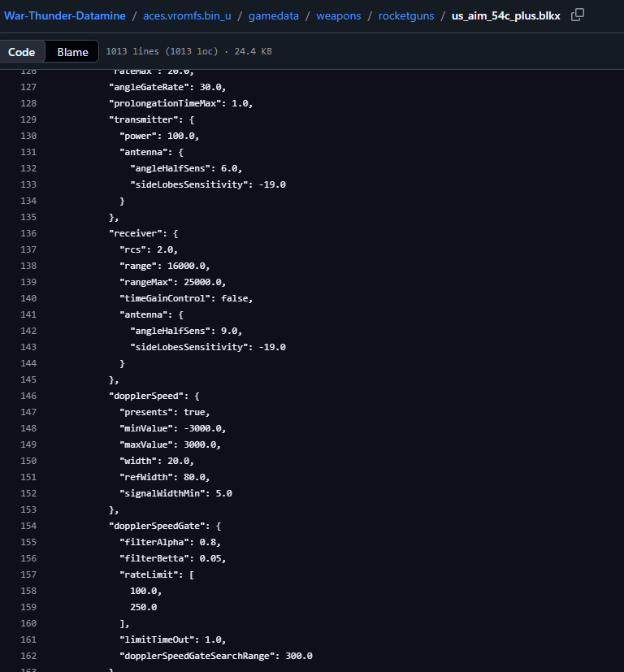This screenshot has width=624, height=672.
Task: Click the 1013 lines file info text
Action: [188, 51]
